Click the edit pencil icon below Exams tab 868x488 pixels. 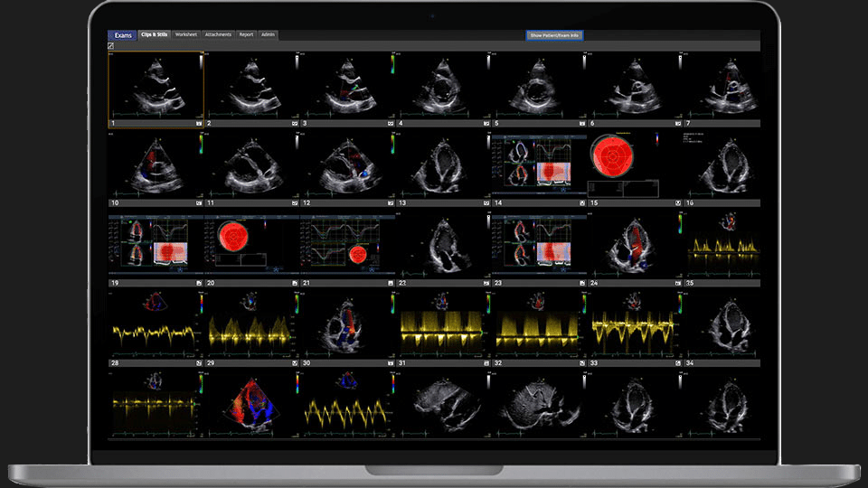(x=110, y=46)
